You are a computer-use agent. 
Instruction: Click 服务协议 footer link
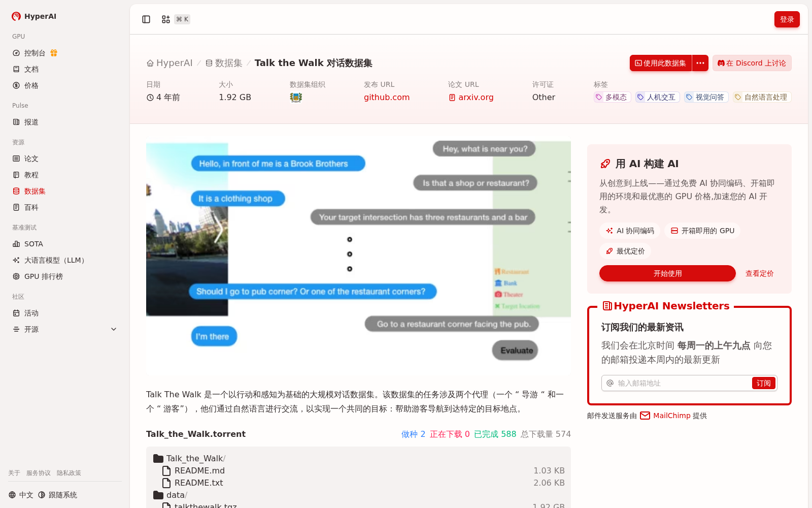[x=39, y=473]
